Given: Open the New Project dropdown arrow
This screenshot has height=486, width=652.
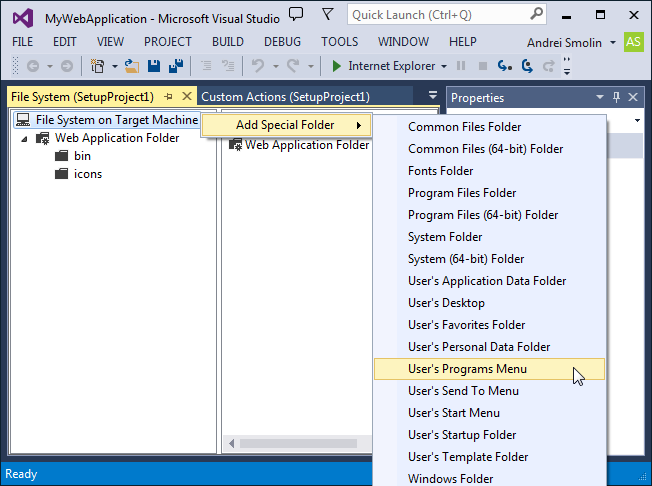Looking at the screenshot, I should click(x=115, y=67).
